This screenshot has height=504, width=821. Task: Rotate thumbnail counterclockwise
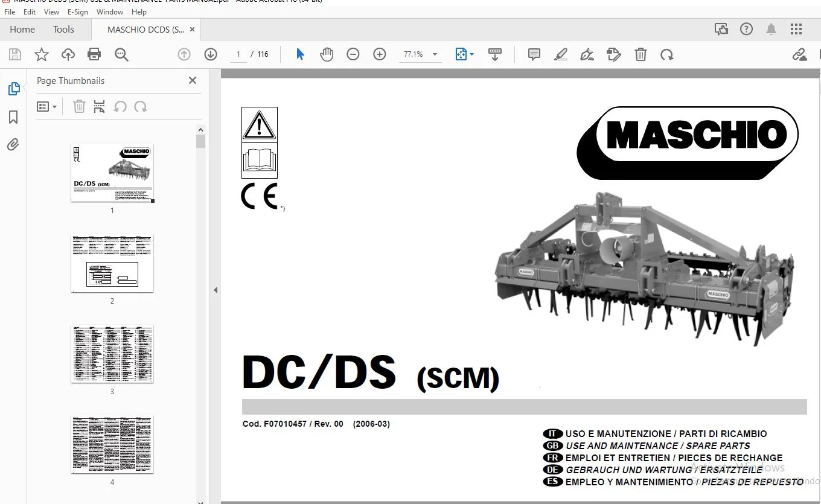pos(120,107)
